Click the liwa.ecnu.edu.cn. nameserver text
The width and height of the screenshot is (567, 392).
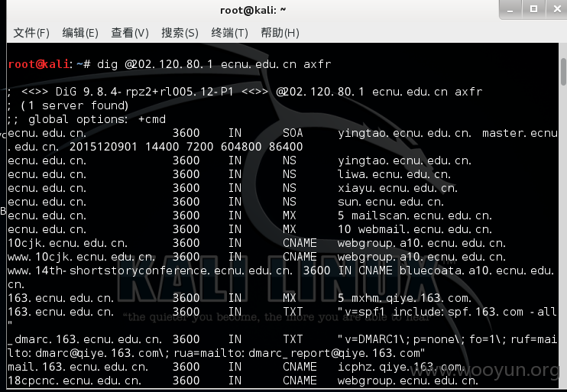click(x=394, y=174)
